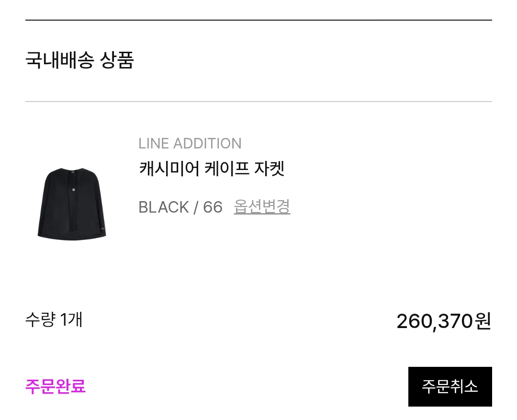Change the product option via underlined link

click(262, 207)
